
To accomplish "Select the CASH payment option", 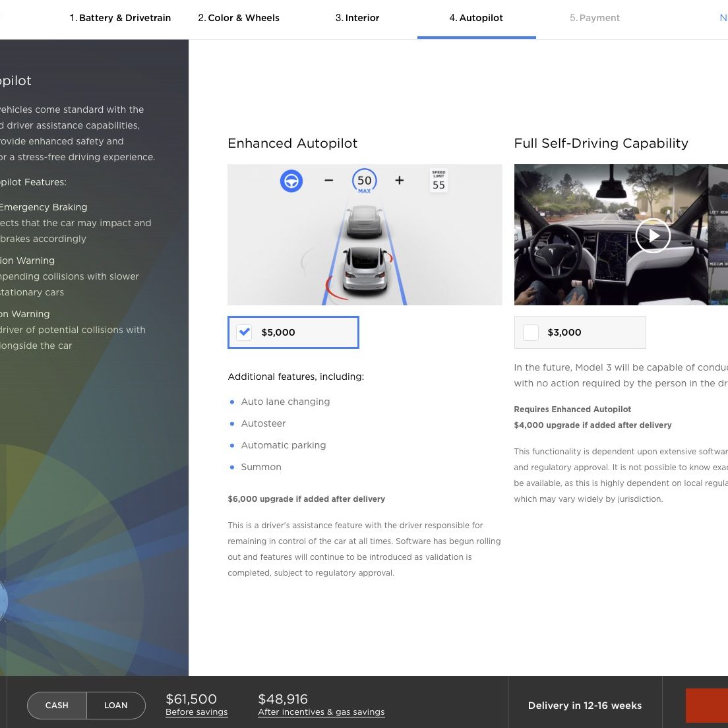I will 57,706.
